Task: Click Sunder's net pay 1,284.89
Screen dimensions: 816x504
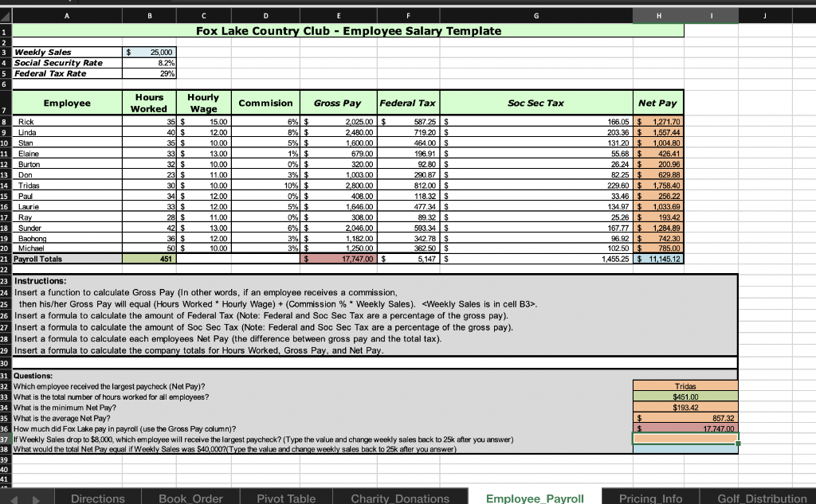Action: pyautogui.click(x=658, y=228)
